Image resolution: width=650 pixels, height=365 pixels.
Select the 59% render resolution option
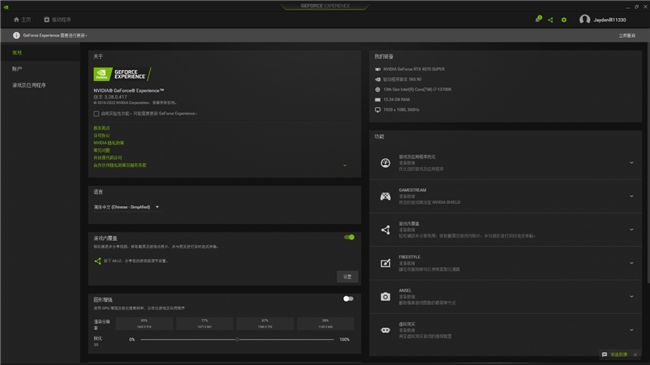coord(325,324)
